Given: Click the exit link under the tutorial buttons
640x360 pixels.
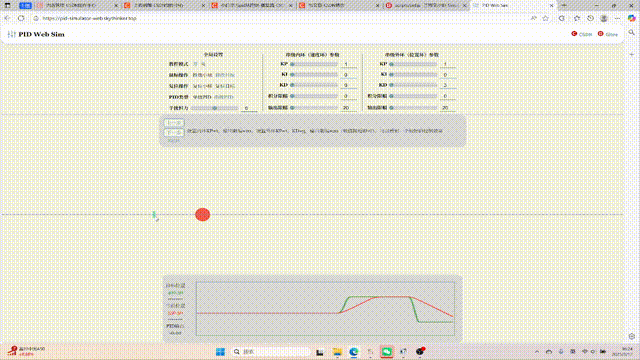Looking at the screenshot, I should click(x=173, y=140).
